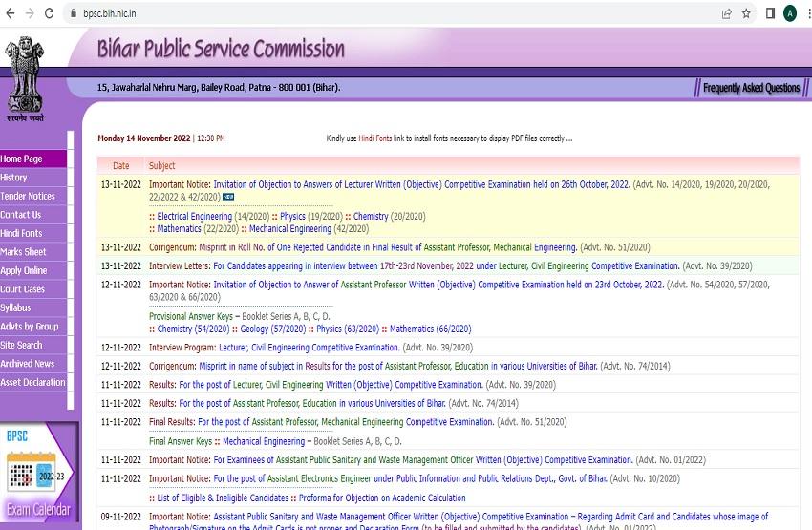Open the Chrome profile avatar

pos(789,13)
